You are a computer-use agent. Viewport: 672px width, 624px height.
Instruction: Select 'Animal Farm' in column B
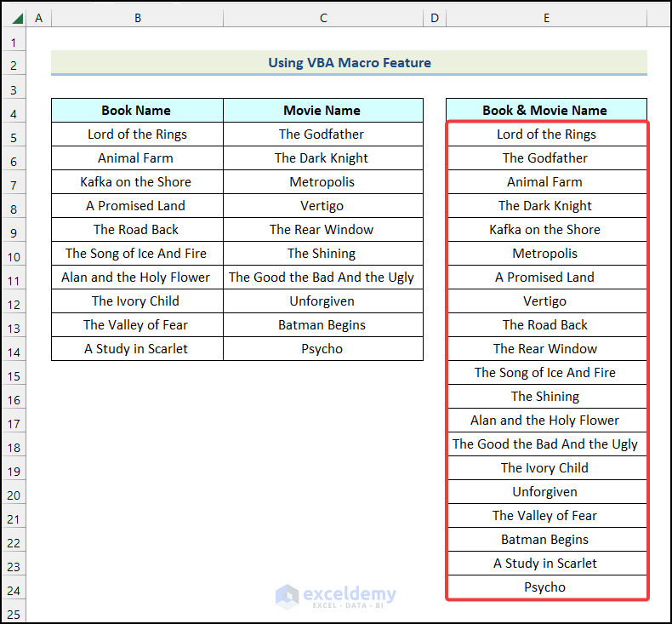point(137,158)
